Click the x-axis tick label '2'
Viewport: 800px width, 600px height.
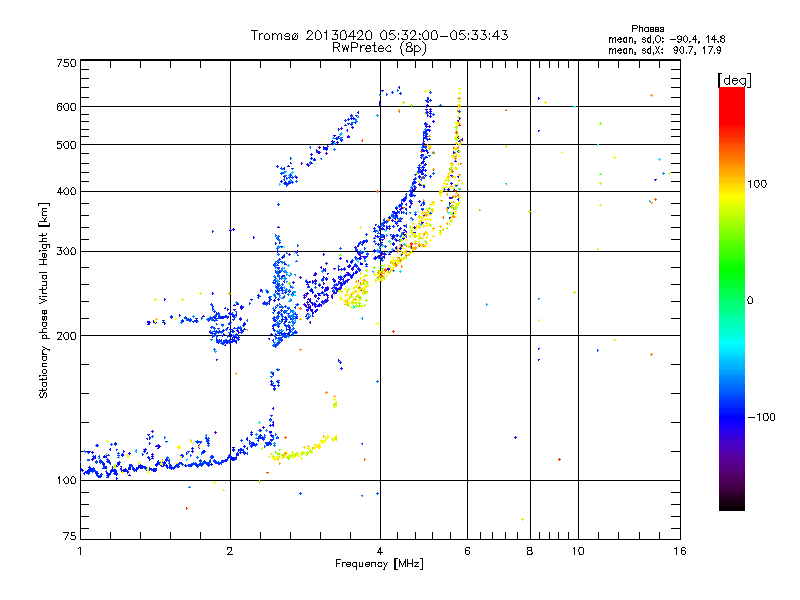[x=230, y=551]
